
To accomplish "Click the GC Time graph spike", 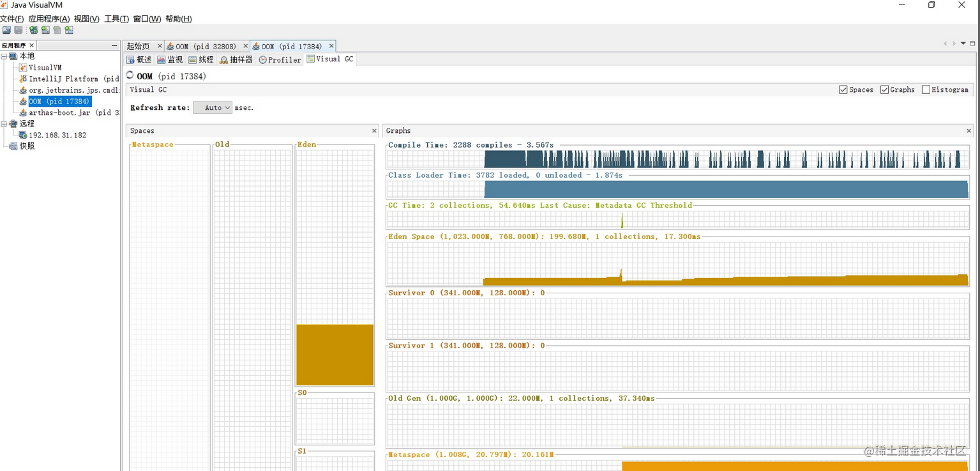I will 622,220.
